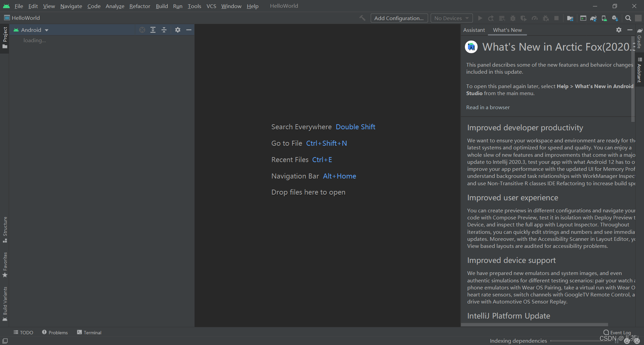Toggle the Project side tool window
This screenshot has width=644, height=345.
(x=5, y=38)
